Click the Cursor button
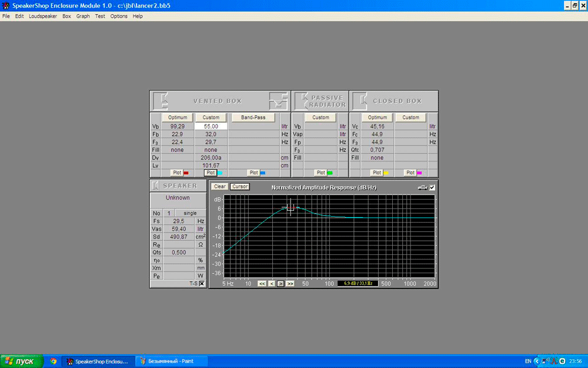The image size is (588, 368). coord(240,186)
